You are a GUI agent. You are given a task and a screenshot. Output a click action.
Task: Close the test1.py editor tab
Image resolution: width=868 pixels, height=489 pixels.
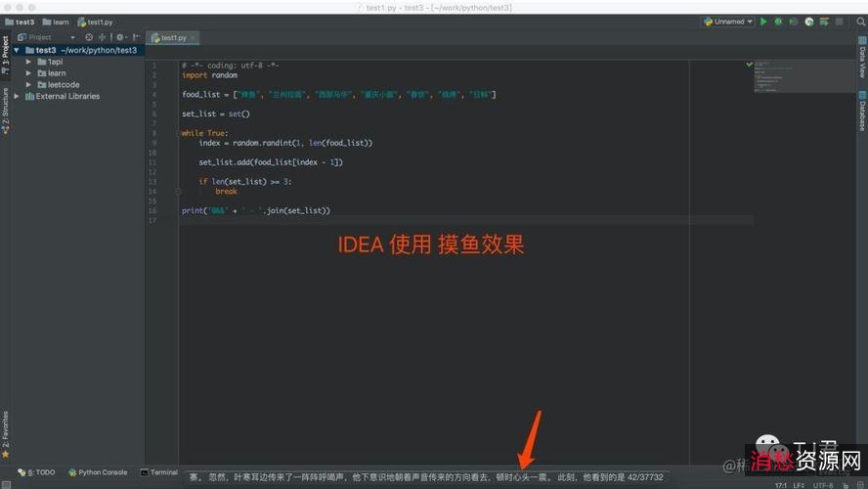[x=193, y=38]
